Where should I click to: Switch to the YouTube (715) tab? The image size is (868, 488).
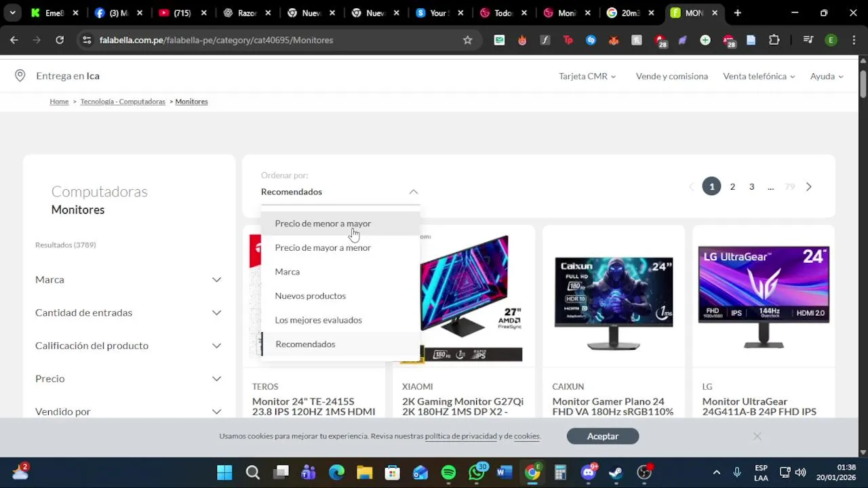click(182, 13)
